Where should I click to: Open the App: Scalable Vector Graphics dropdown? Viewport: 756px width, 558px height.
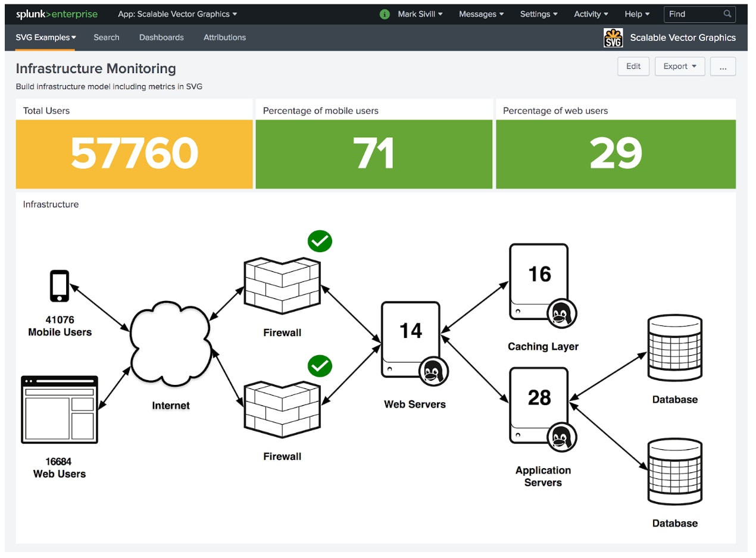177,14
